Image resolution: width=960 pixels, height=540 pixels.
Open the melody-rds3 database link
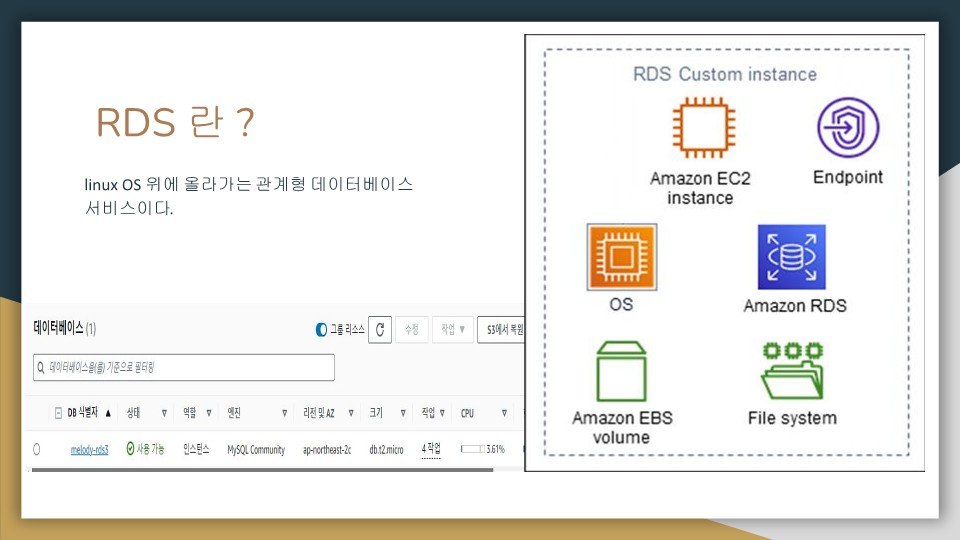tap(89, 450)
